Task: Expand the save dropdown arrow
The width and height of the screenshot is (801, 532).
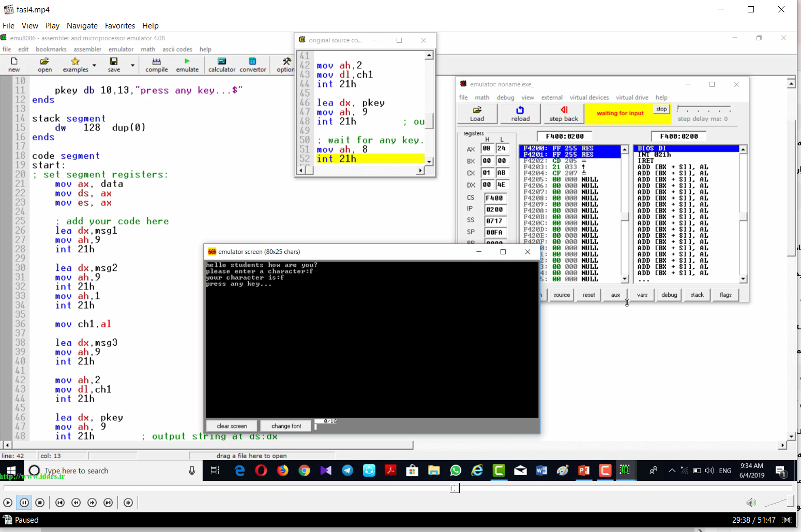Action: [132, 65]
